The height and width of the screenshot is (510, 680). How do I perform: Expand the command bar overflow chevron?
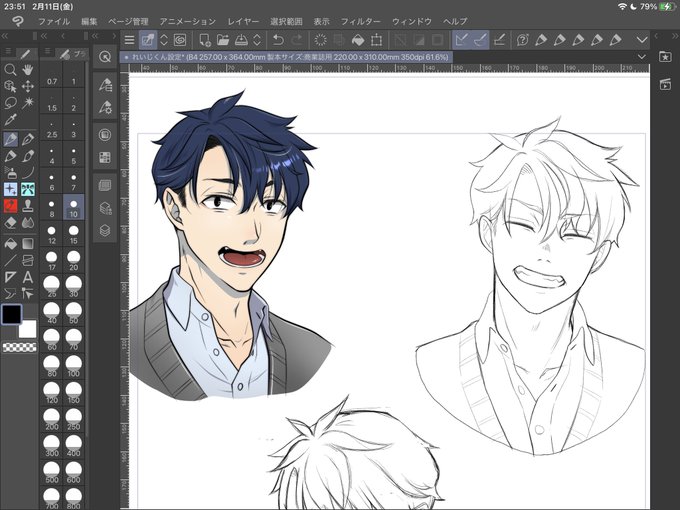(x=642, y=40)
